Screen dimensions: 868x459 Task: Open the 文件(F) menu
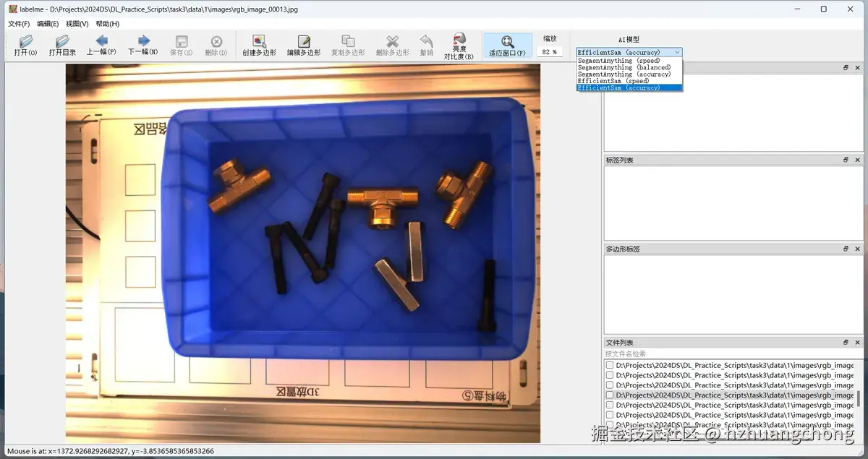tap(19, 24)
